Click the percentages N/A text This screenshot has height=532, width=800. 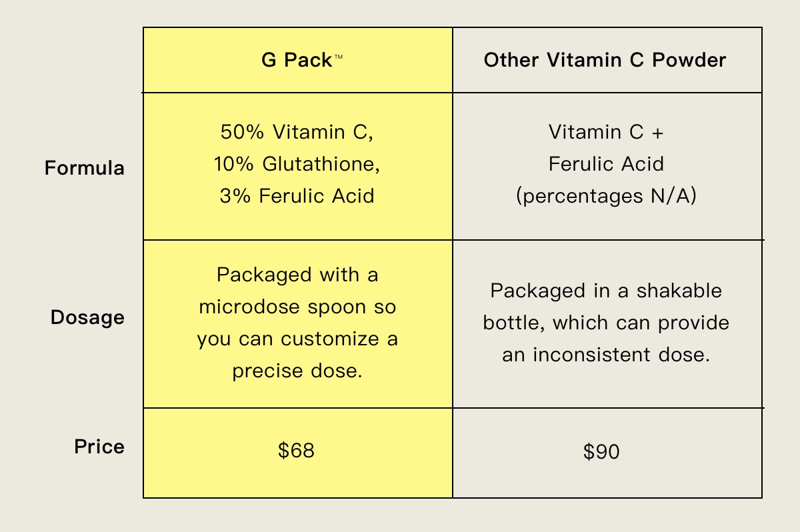(x=606, y=197)
